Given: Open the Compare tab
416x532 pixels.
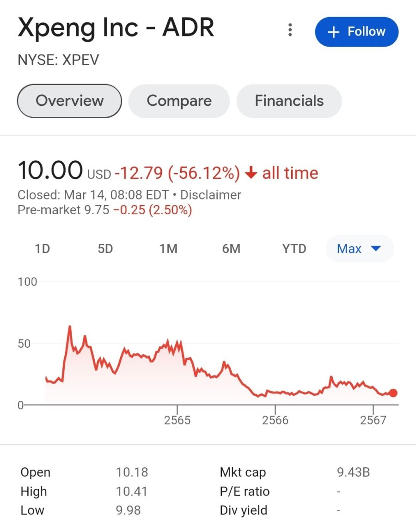Looking at the screenshot, I should [x=179, y=101].
